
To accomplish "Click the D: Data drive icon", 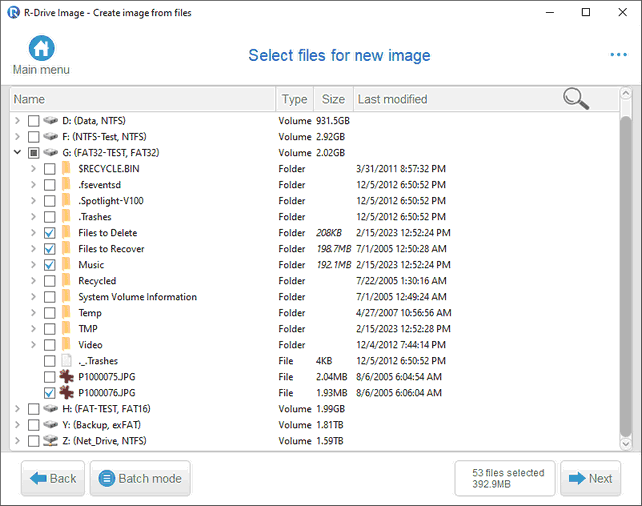I will [x=50, y=120].
